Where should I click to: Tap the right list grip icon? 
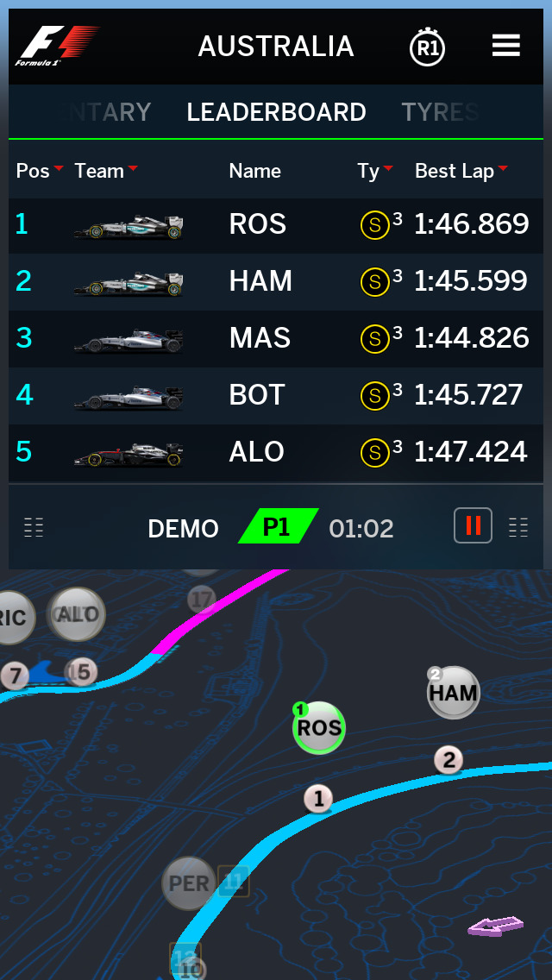pos(518,527)
